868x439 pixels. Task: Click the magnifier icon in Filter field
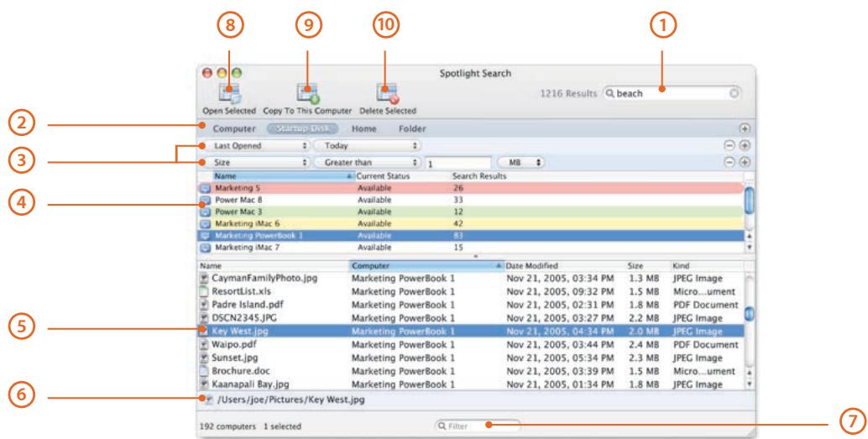[x=442, y=426]
